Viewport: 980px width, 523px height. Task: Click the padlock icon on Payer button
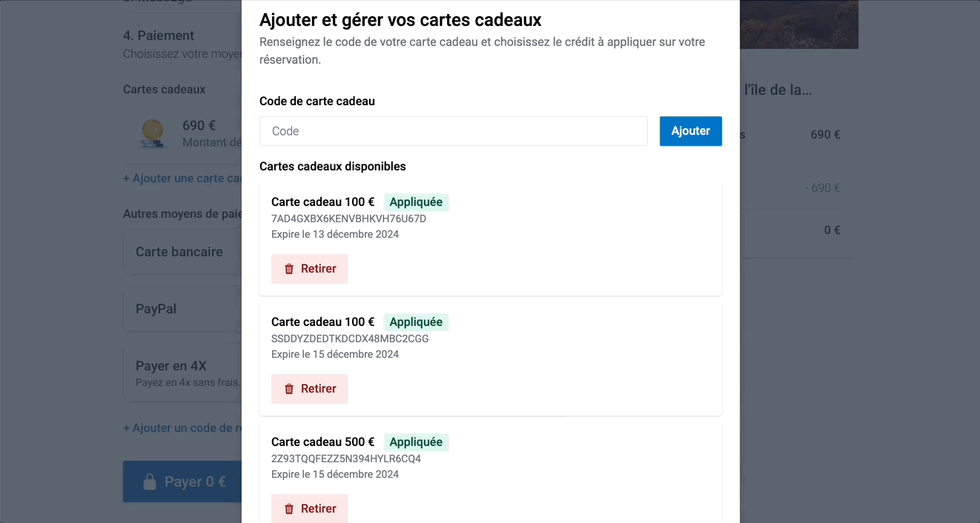pos(150,482)
